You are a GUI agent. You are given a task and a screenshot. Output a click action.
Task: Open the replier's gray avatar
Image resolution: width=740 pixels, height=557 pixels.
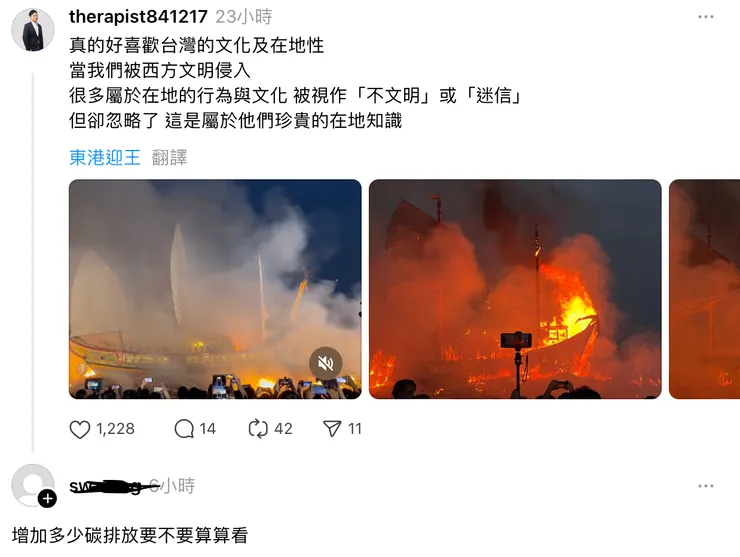pos(33,485)
